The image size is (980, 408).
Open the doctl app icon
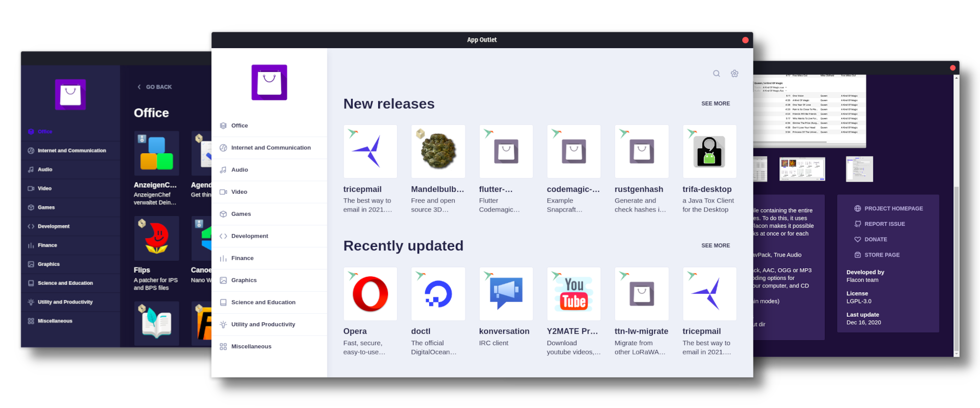[438, 294]
